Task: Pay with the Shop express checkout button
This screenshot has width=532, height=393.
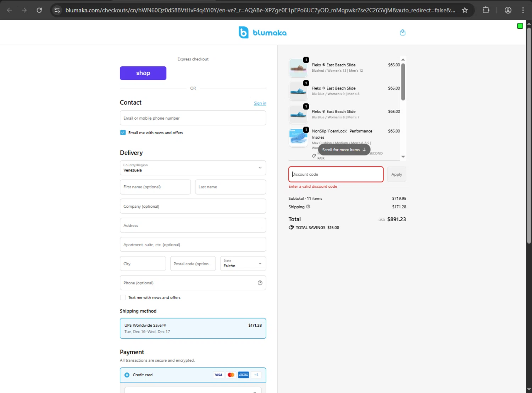Action: coord(143,73)
